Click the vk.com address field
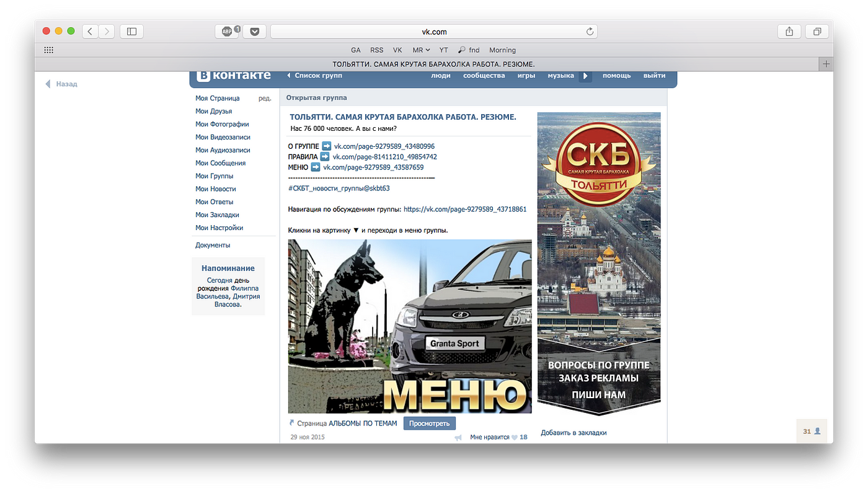Screen dimensions: 868x493 coord(434,32)
